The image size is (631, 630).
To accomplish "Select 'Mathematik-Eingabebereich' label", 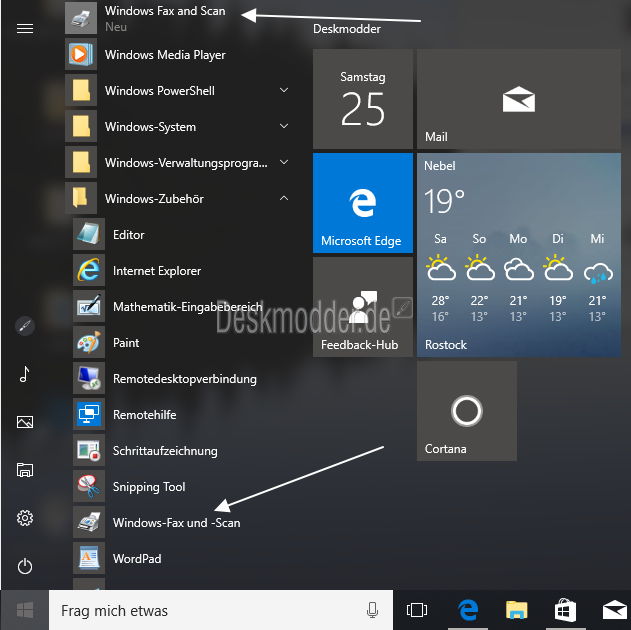I will (188, 307).
